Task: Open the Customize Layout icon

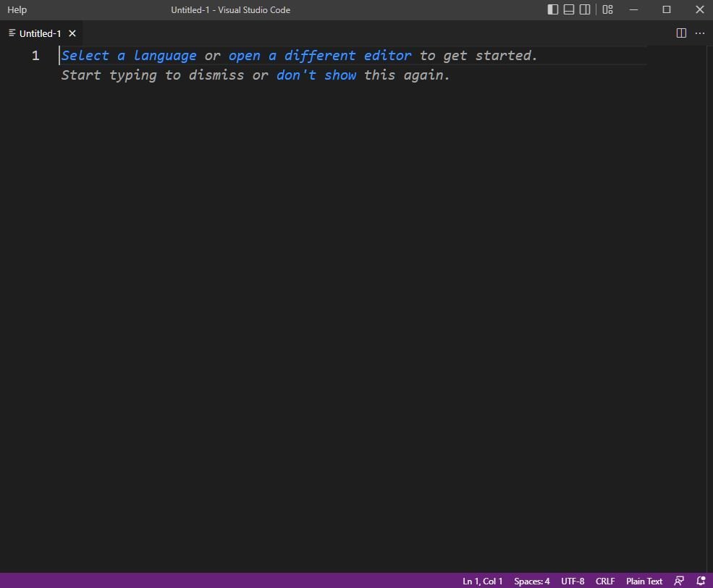Action: click(607, 9)
